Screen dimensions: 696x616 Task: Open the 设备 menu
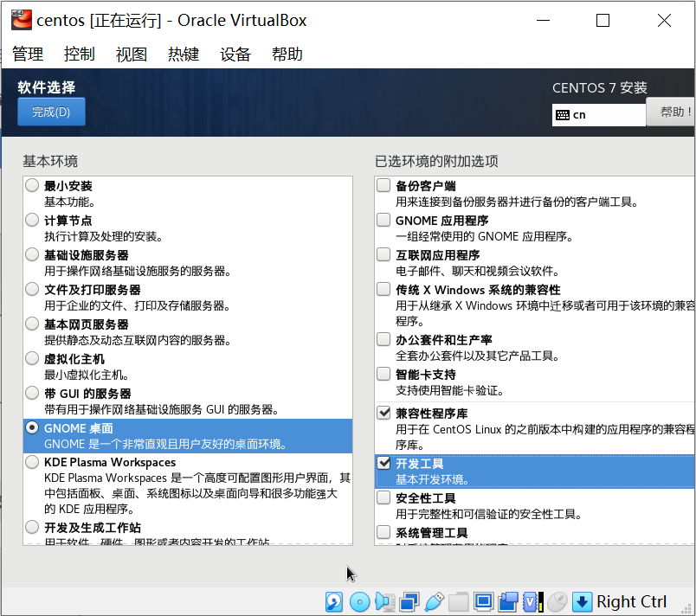coord(235,55)
